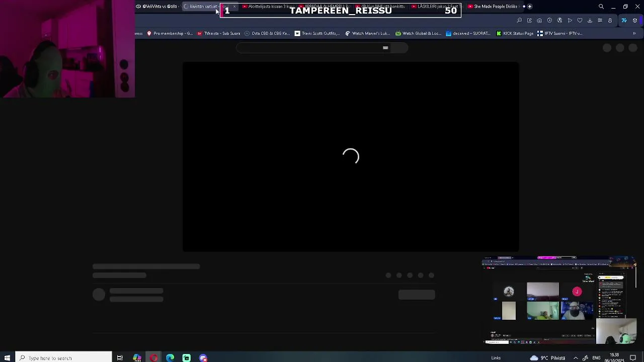Open the KICK Status Page bookmark
The width and height of the screenshot is (644, 362).
pos(514,34)
